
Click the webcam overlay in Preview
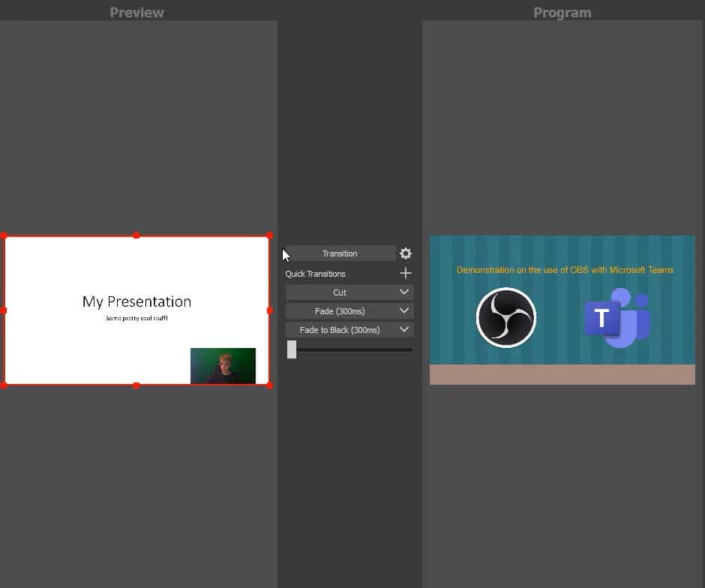tap(223, 366)
